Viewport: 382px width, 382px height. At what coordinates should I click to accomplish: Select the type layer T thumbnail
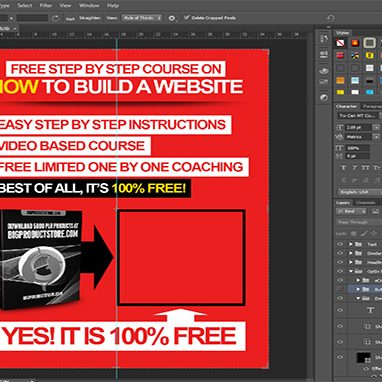(370, 310)
